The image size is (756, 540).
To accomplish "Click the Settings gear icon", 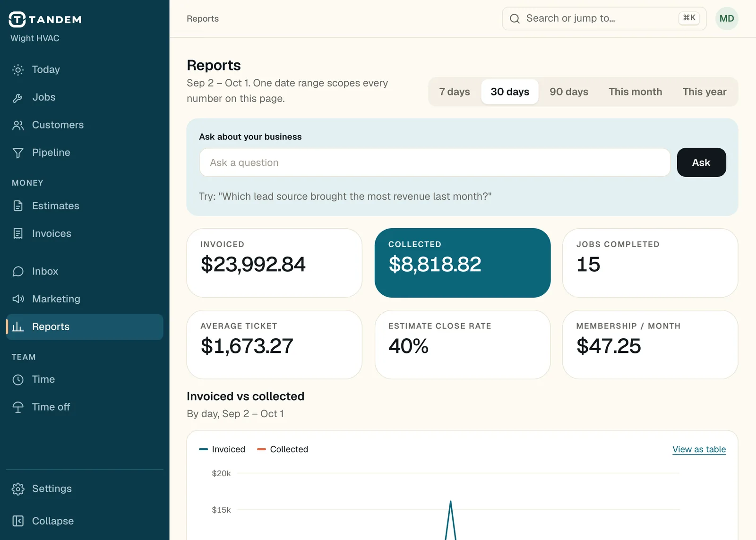I will tap(18, 489).
